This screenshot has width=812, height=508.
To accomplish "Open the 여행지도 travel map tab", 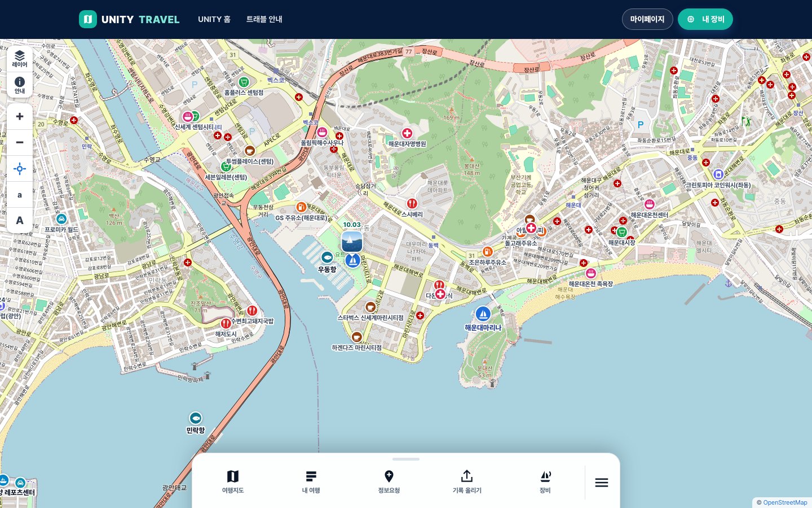I will pos(233,482).
